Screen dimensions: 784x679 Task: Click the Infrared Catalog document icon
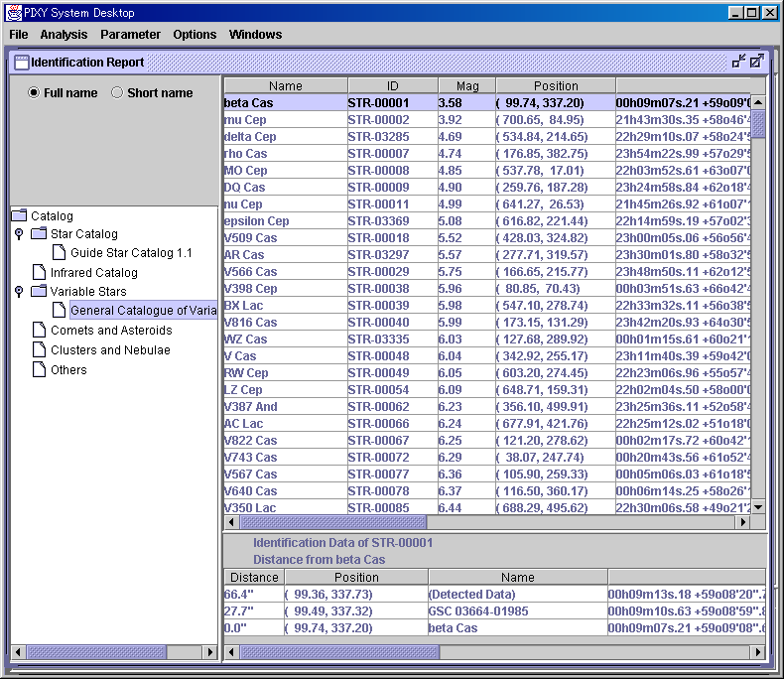tap(39, 272)
